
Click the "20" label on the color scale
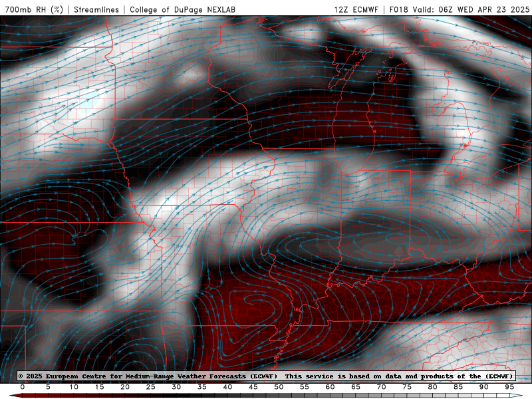[x=125, y=387]
